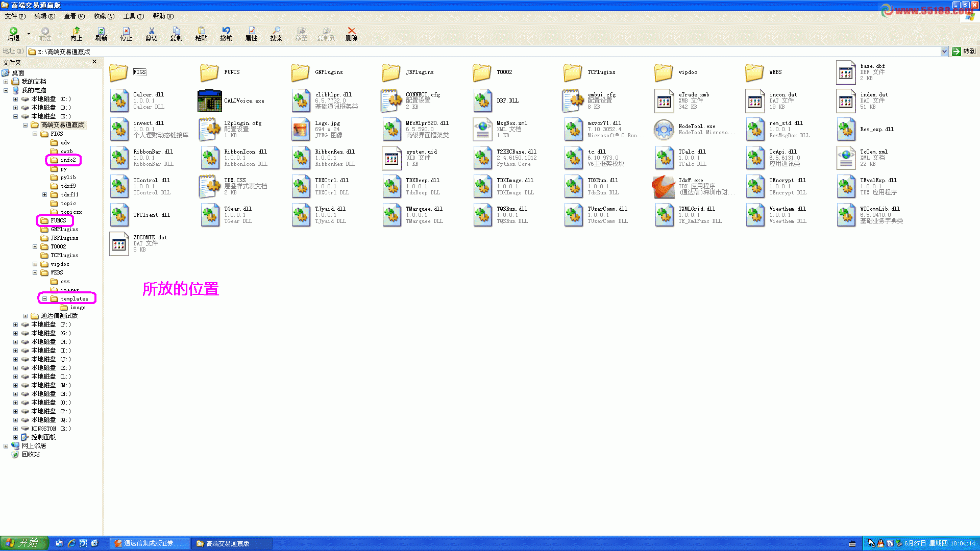The image size is (980, 551).
Task: Select the CONNECT.cfg config file
Action: point(391,101)
